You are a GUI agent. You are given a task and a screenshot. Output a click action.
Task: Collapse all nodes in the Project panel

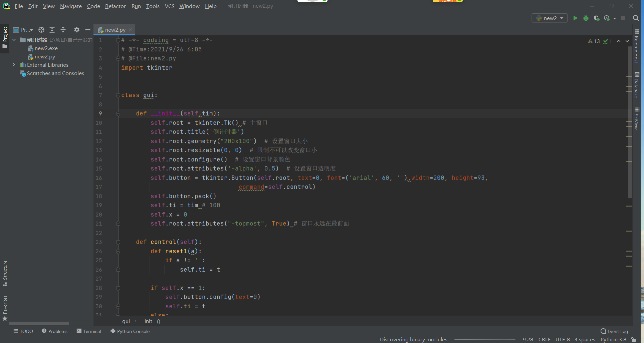click(x=63, y=30)
